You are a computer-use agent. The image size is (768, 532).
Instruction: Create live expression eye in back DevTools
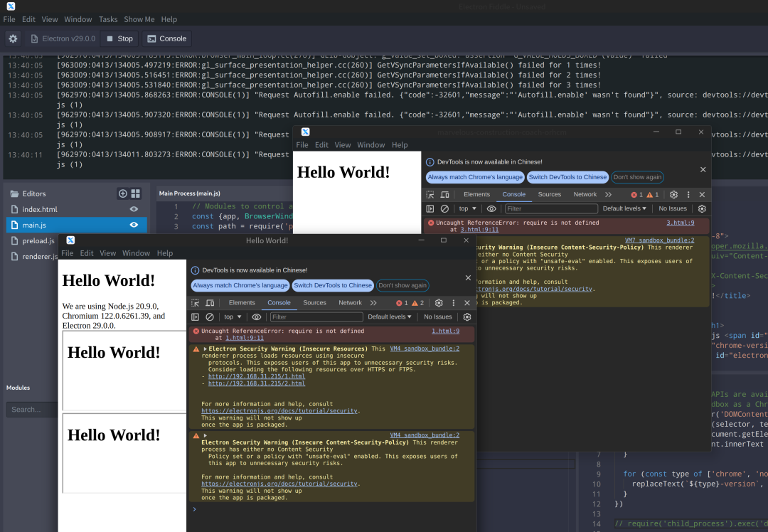coord(491,208)
